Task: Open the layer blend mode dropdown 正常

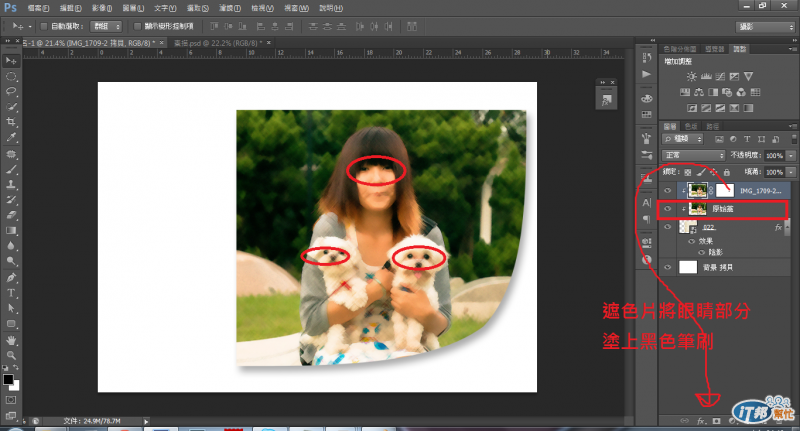Action: [x=693, y=156]
